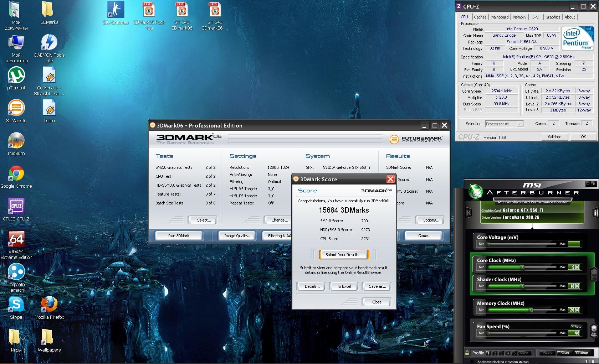Open Google Chrome desktop shortcut

16,177
